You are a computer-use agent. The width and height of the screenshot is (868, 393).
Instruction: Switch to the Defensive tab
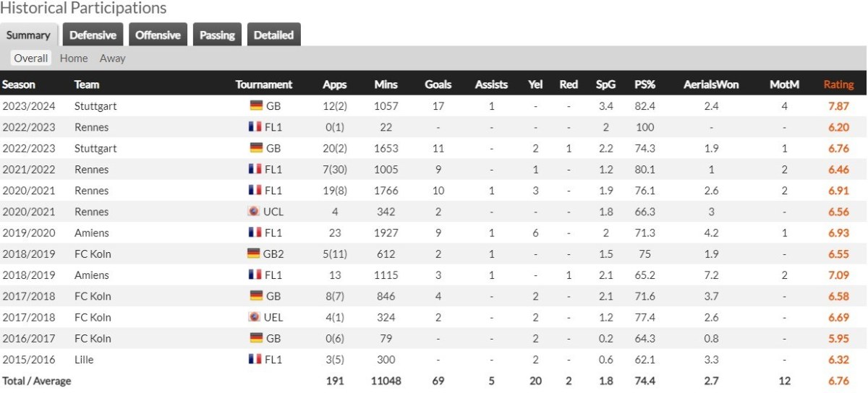pos(93,35)
